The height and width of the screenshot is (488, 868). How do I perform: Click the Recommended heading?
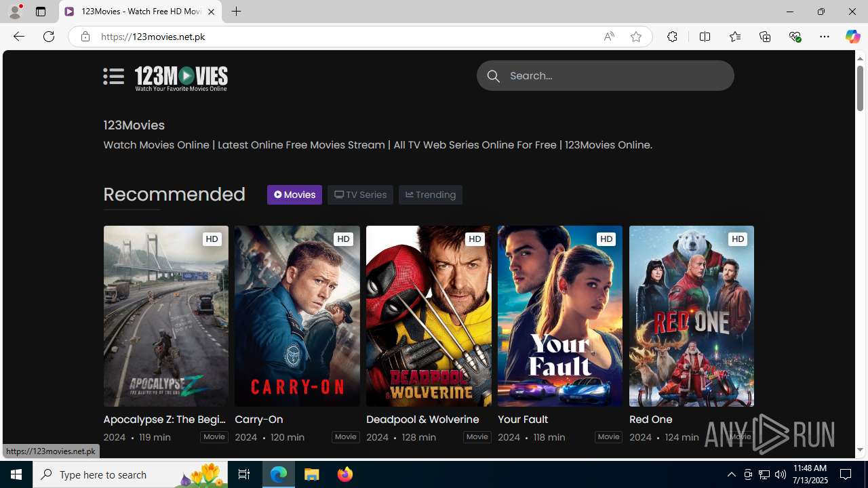pyautogui.click(x=174, y=195)
